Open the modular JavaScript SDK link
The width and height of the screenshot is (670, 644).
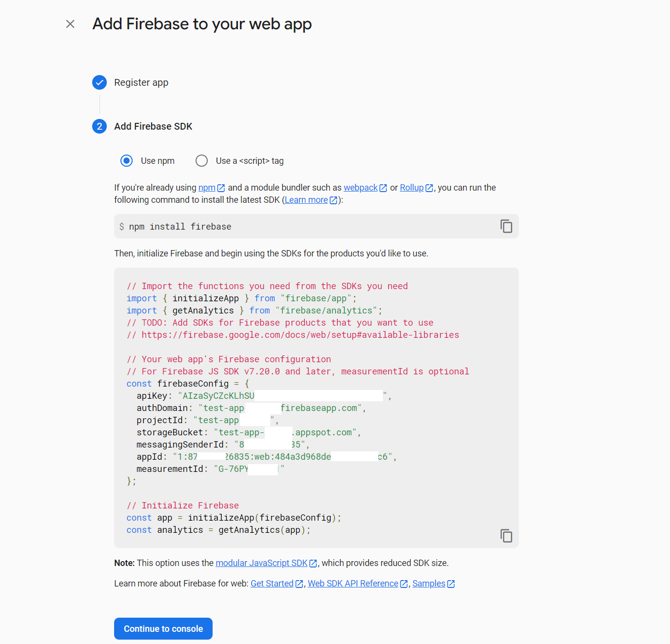point(261,563)
